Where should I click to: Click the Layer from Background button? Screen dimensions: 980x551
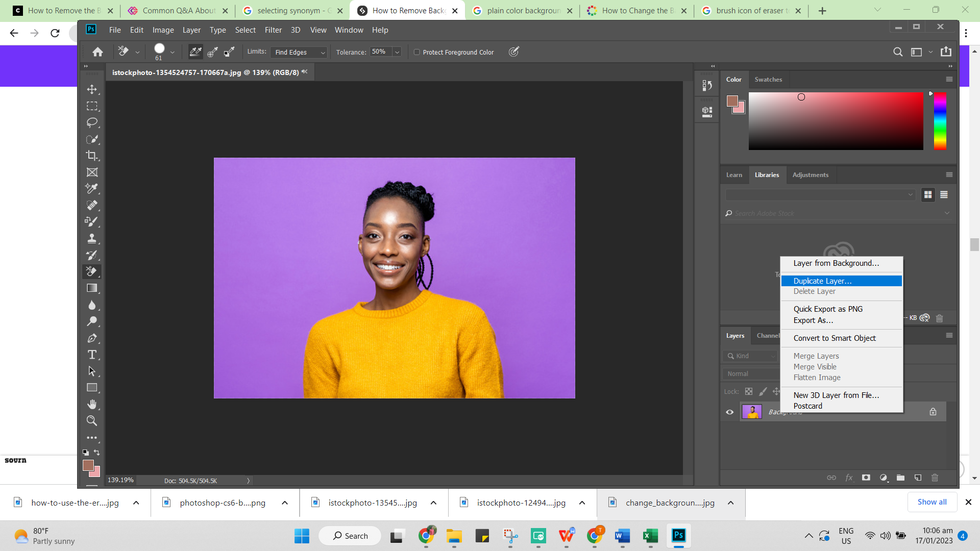[x=837, y=263]
